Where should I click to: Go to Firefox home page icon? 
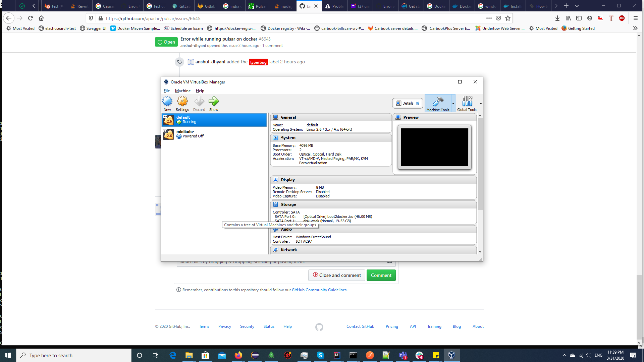(41, 18)
